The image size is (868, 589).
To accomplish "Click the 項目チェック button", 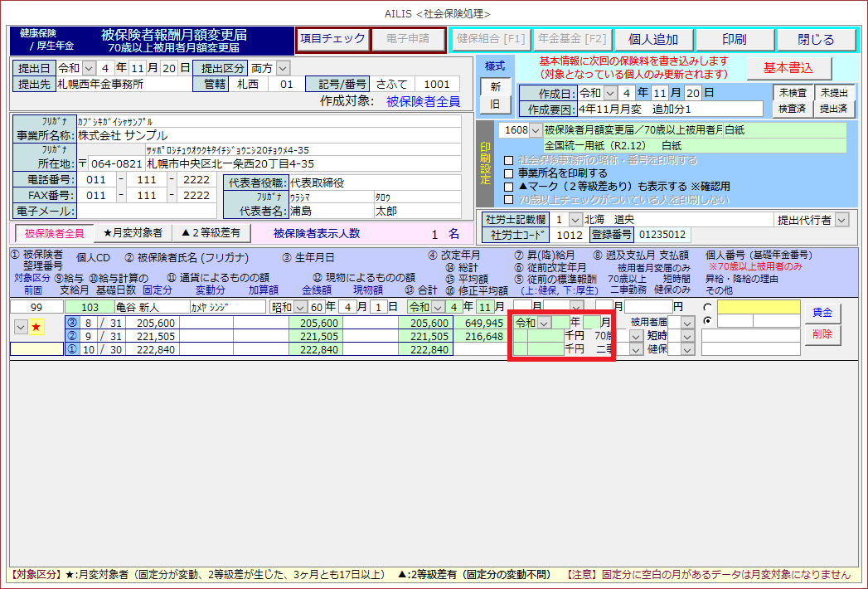I will pos(332,39).
